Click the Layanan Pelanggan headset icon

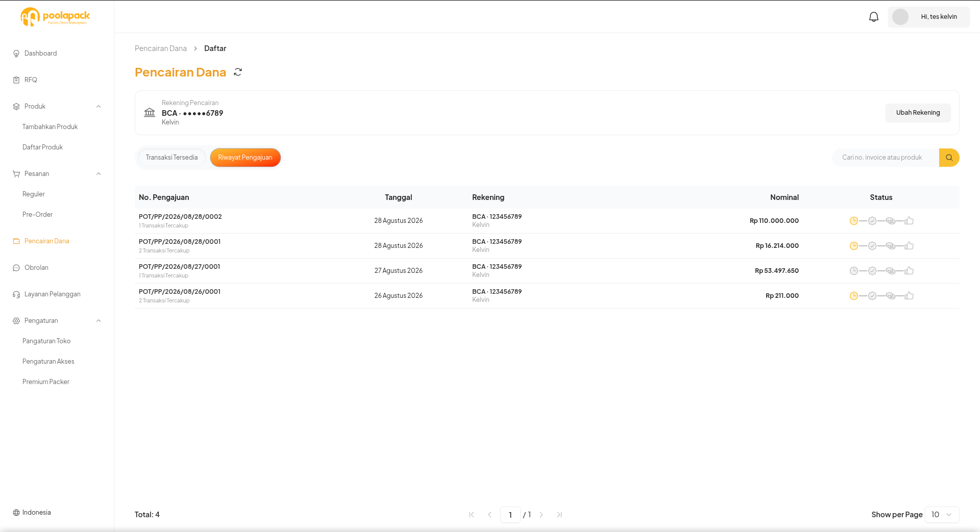[16, 294]
